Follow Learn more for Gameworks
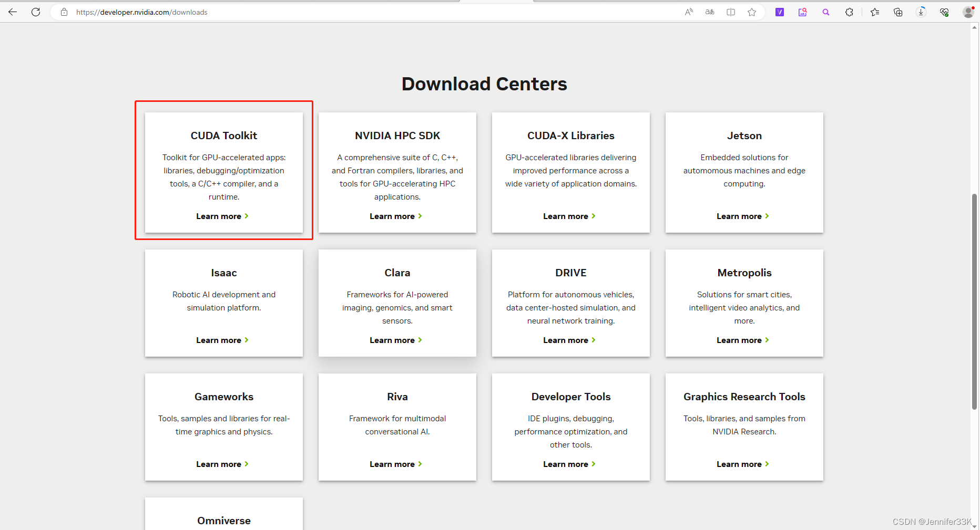Screen dimensions: 980x530 [x=222, y=464]
